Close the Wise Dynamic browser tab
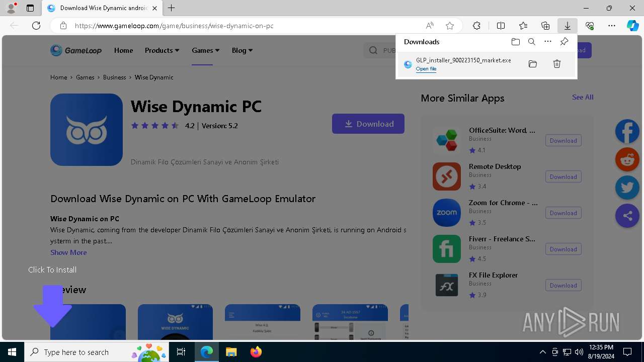 tap(154, 8)
